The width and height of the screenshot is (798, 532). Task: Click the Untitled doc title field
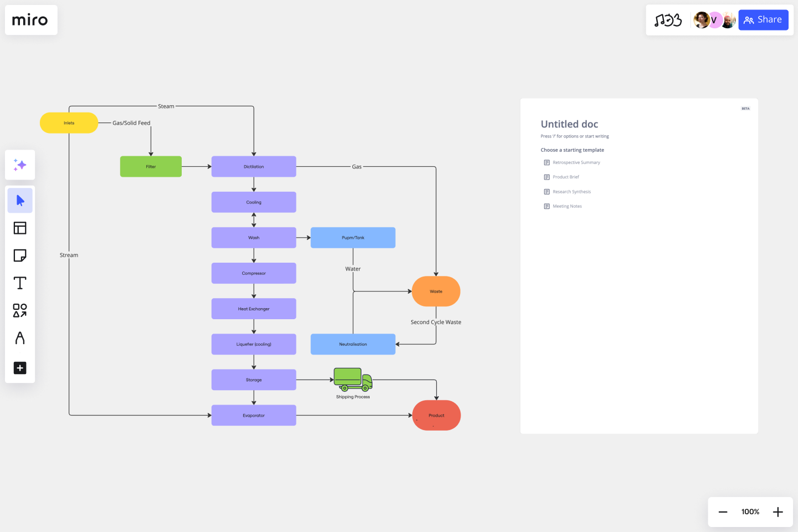(x=569, y=124)
